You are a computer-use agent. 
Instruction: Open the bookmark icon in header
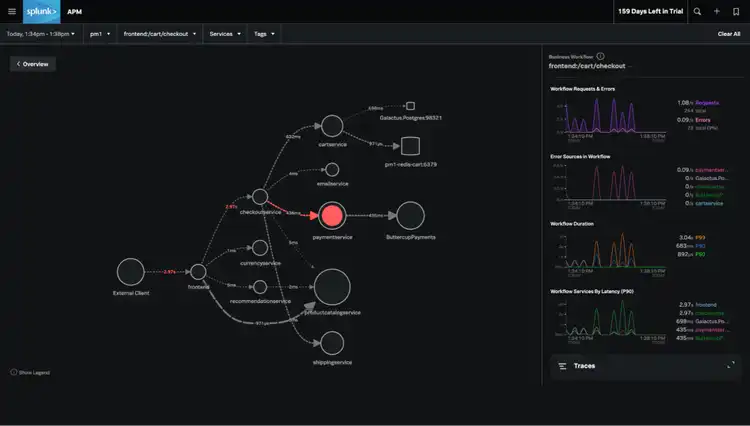coord(737,11)
